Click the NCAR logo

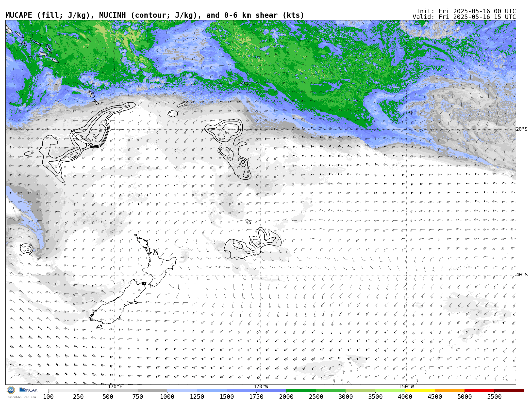28,390
